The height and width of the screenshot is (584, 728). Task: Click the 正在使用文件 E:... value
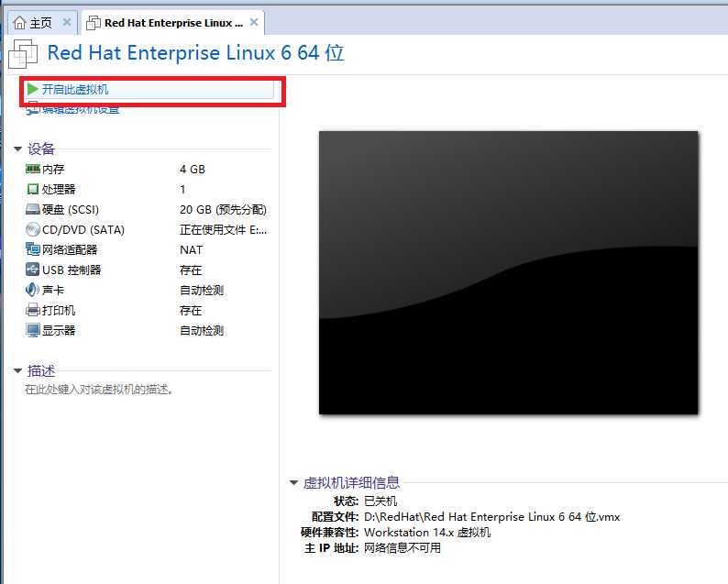tap(224, 230)
